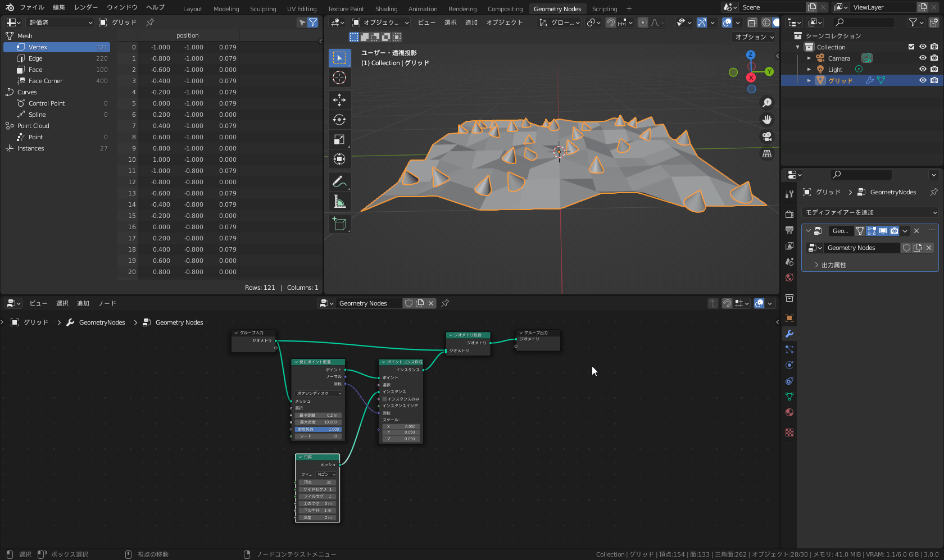Screen dimensions: 944x560
Task: Toggle visibility of the Light object
Action: [923, 70]
